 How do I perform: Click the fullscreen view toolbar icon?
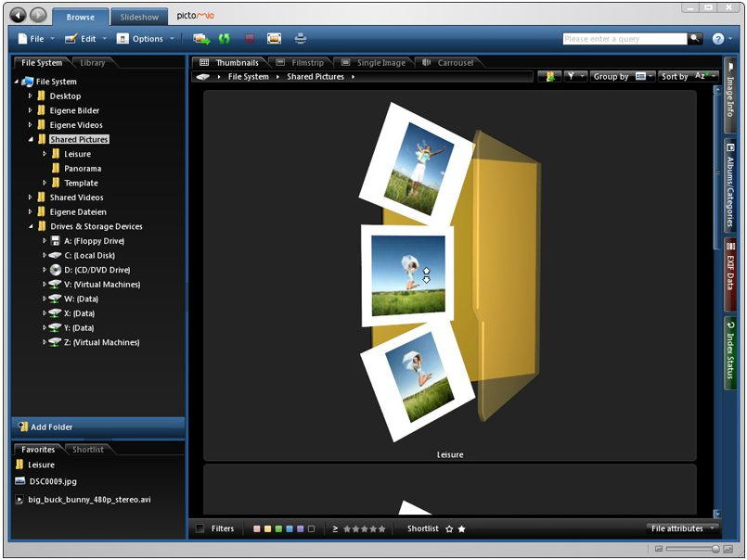(x=274, y=39)
